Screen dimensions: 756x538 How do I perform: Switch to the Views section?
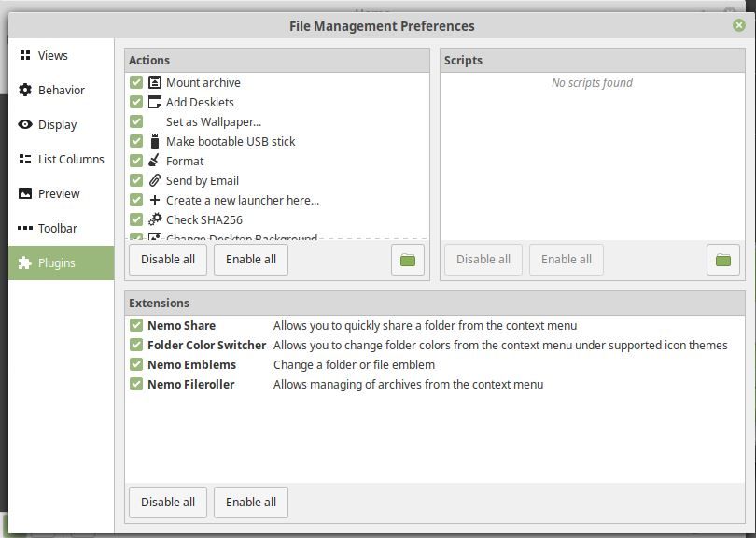62,55
